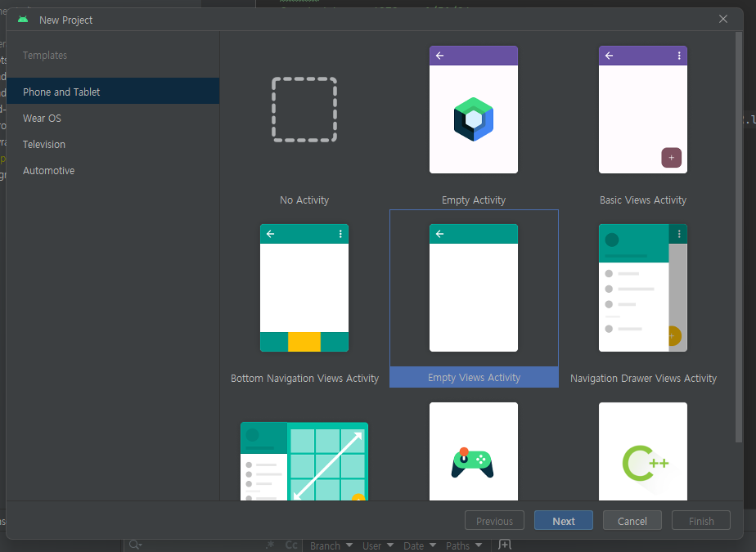756x552 pixels.
Task: Open the User filter dropdown in background window
Action: pyautogui.click(x=377, y=545)
